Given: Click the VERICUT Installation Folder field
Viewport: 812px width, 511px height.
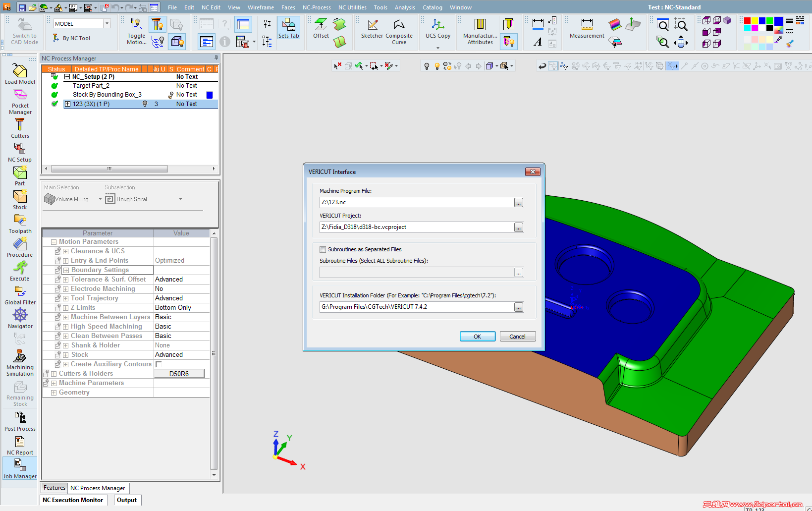Looking at the screenshot, I should 417,307.
